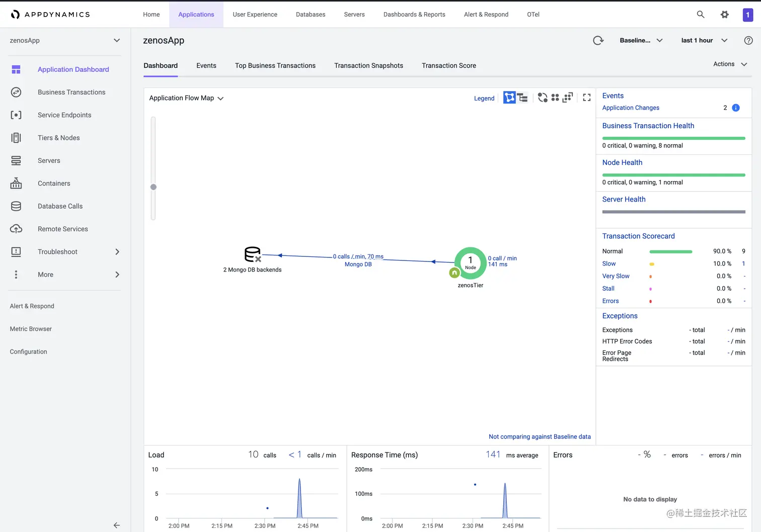Image resolution: width=761 pixels, height=532 pixels.
Task: Open the settings gear icon
Action: [725, 15]
